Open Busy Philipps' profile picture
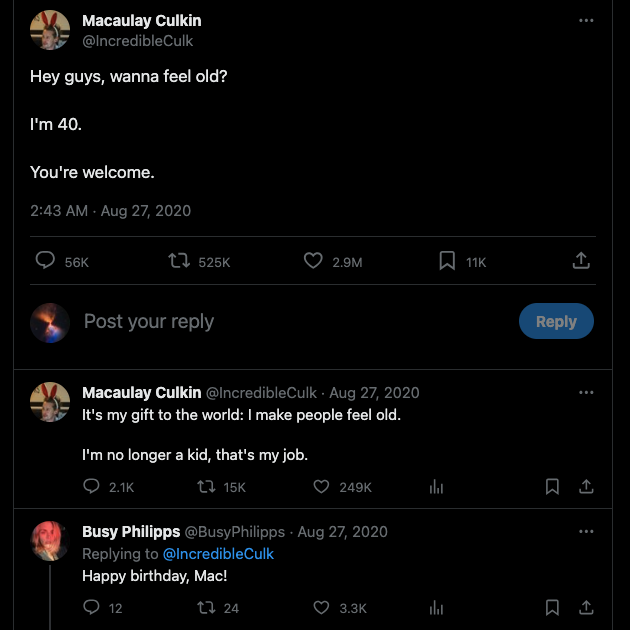The width and height of the screenshot is (630, 630). (x=50, y=541)
